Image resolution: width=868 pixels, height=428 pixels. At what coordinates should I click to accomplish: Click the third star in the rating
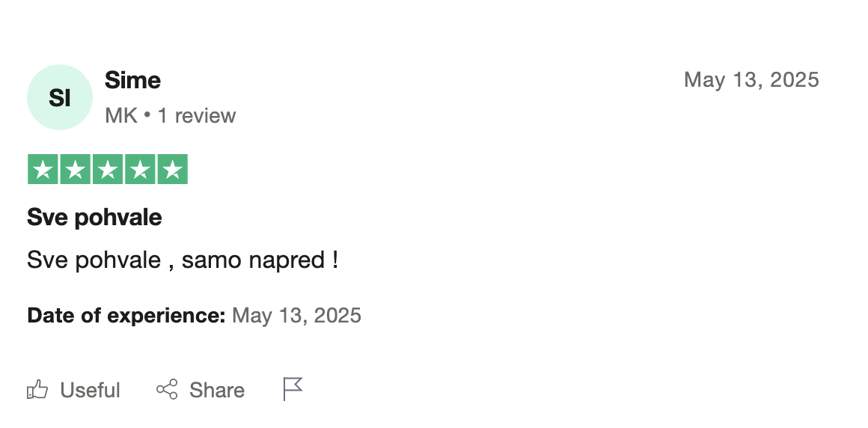tap(108, 170)
